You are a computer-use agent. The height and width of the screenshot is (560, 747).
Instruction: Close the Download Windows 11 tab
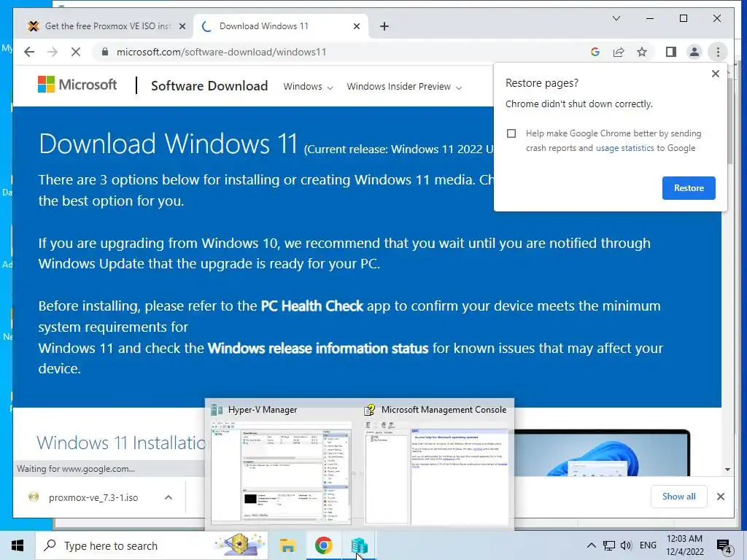pyautogui.click(x=356, y=26)
